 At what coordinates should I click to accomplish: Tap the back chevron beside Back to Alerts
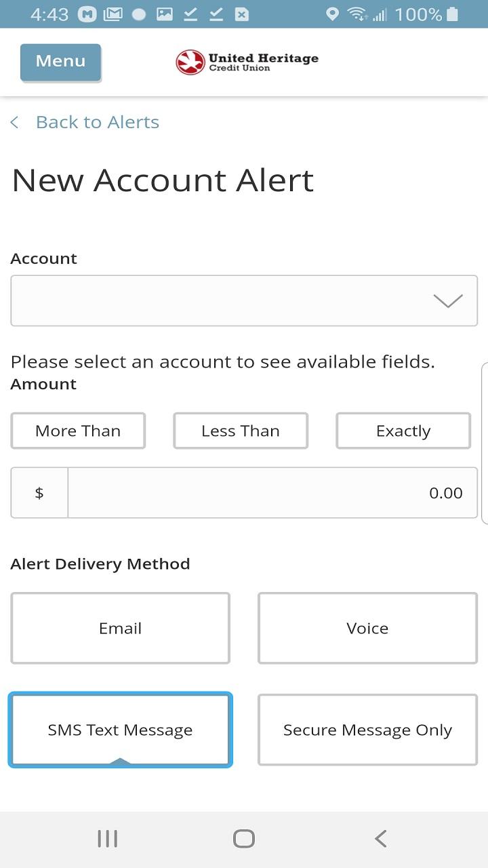coord(14,122)
